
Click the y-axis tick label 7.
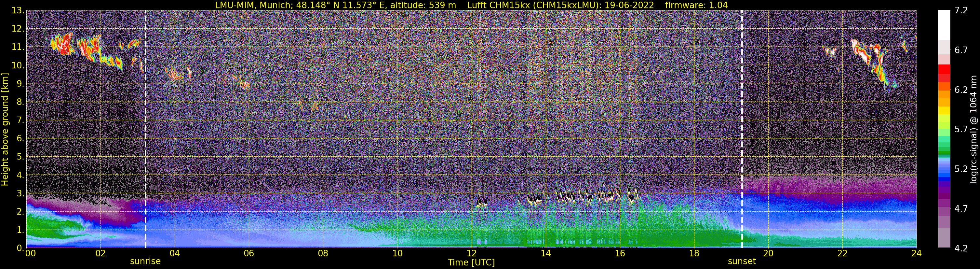point(20,120)
